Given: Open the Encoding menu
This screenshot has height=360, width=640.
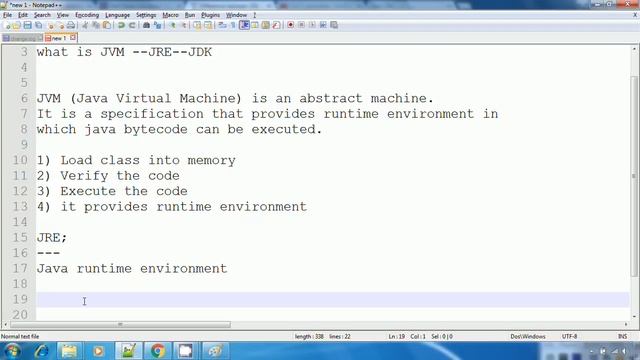Looking at the screenshot, I should 87,15.
